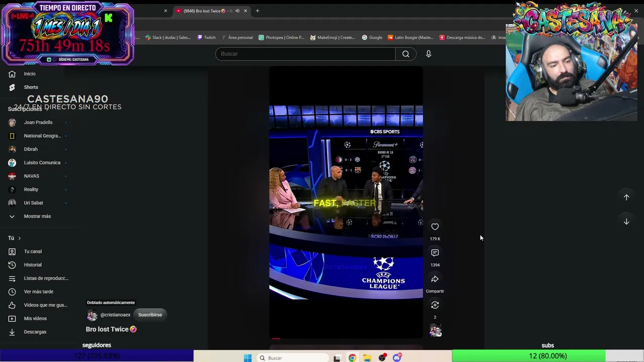This screenshot has height=362, width=644.
Task: Share the Short with Compartir arrow
Action: pyautogui.click(x=435, y=279)
